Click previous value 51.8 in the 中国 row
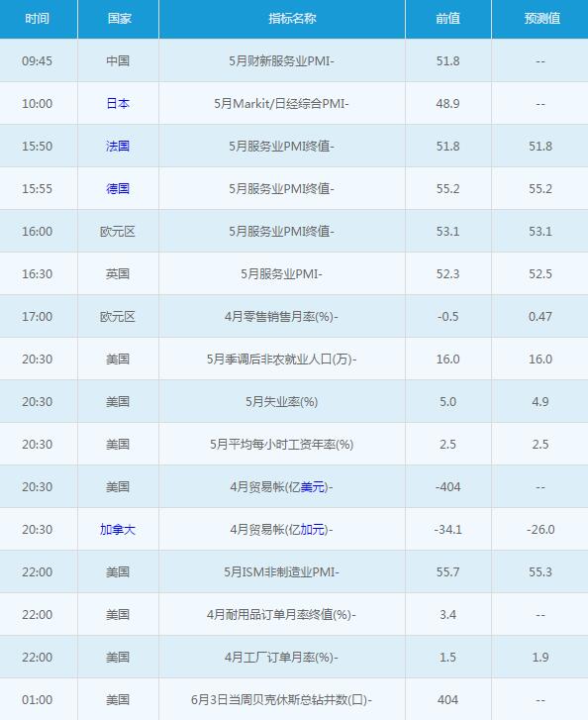The height and width of the screenshot is (720, 588). (448, 61)
